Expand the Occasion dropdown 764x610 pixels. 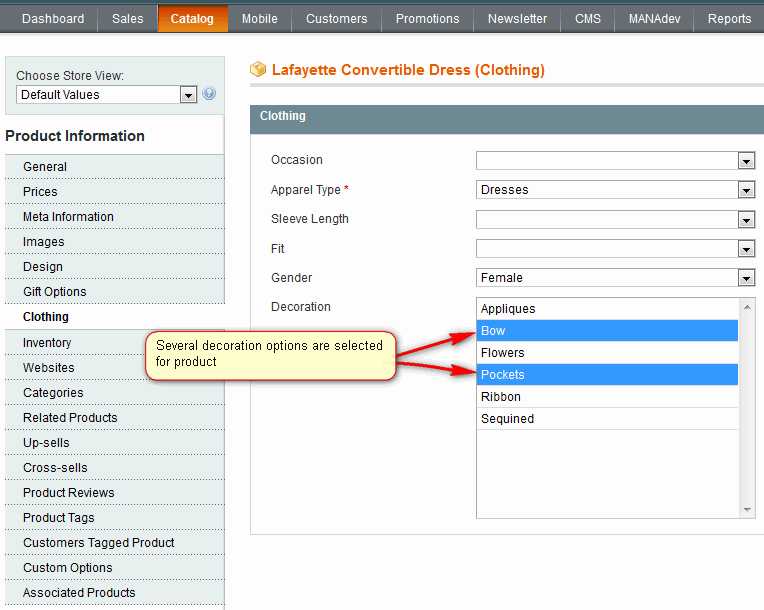[x=614, y=161]
